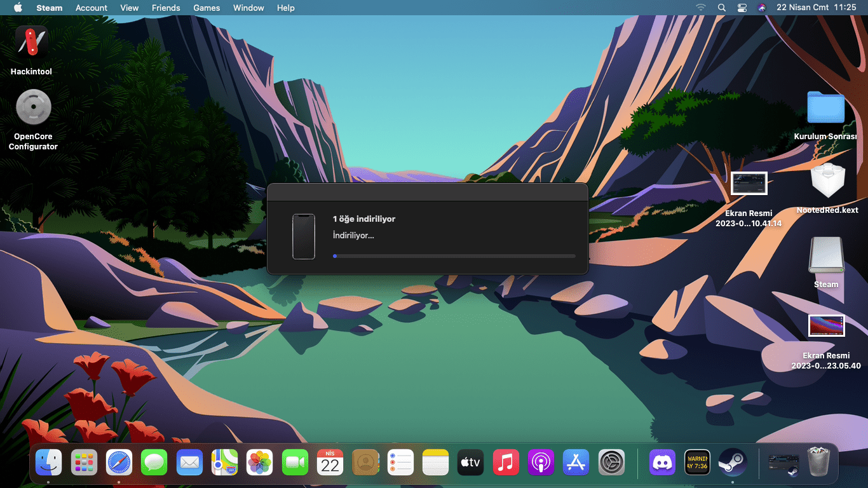Screen dimensions: 868x488
Task: Open Kurulum Sonrası folder
Action: click(825, 107)
